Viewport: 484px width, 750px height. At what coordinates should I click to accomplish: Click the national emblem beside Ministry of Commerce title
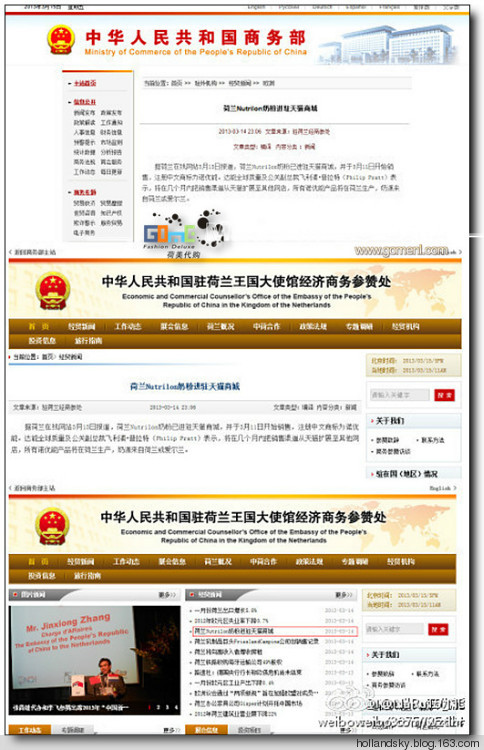click(61, 39)
